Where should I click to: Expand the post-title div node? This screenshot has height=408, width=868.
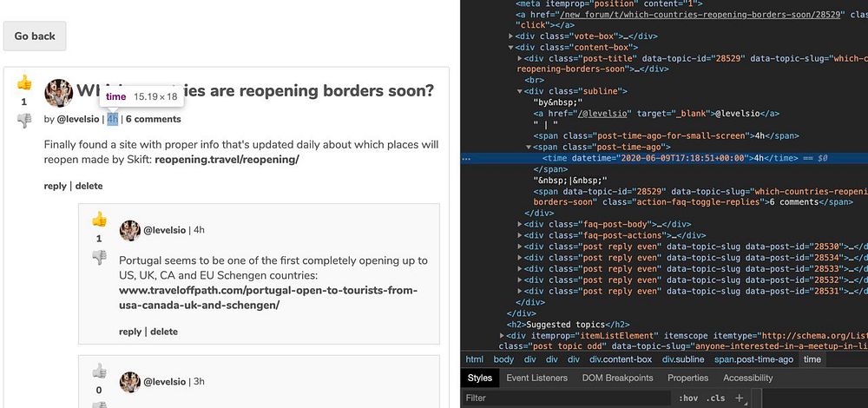coord(520,58)
